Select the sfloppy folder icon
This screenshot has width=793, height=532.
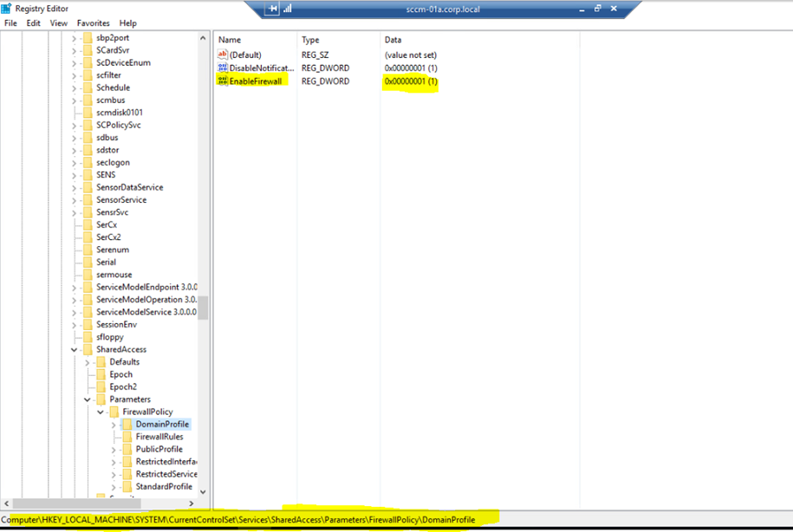pyautogui.click(x=88, y=337)
